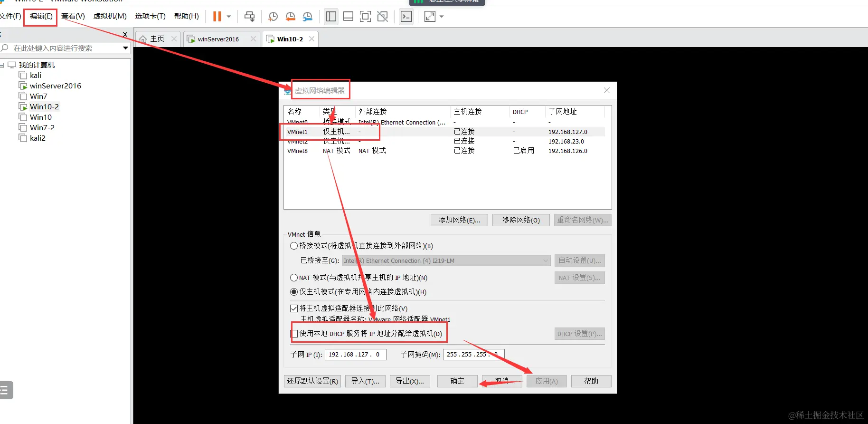Confirm with the 确定 button
Viewport: 868px width, 424px height.
pyautogui.click(x=457, y=381)
